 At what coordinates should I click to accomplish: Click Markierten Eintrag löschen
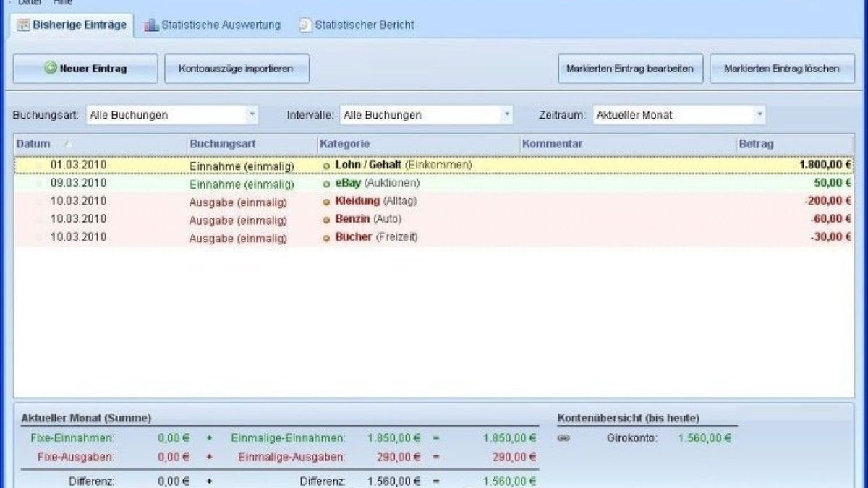[782, 69]
